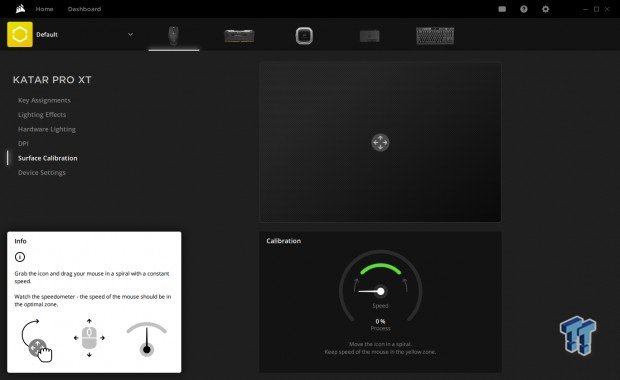
Task: Go to Lighting Effects section
Action: [42, 115]
